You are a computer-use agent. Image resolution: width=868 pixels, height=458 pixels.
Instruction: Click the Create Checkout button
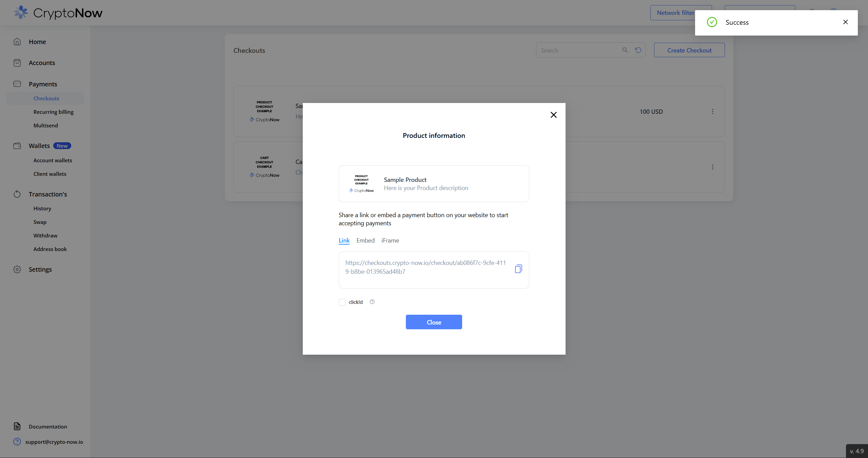[x=689, y=50]
